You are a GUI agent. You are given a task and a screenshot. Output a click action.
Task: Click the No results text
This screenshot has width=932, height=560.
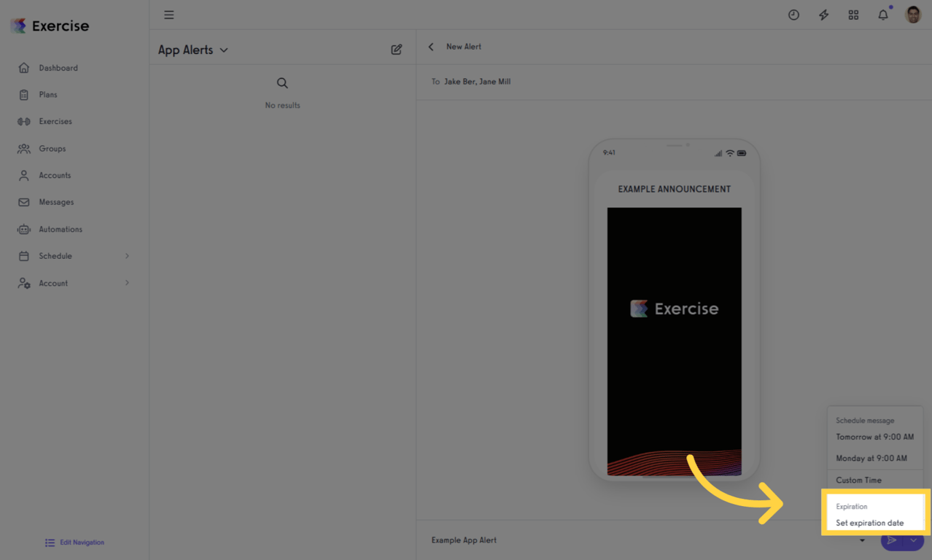point(282,105)
